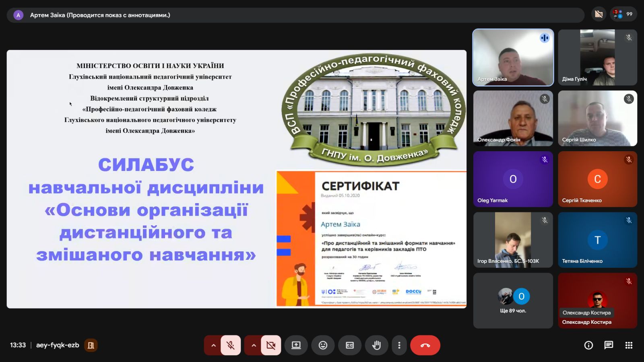The width and height of the screenshot is (644, 362).
Task: Open the emoji reactions picker
Action: pyautogui.click(x=323, y=345)
